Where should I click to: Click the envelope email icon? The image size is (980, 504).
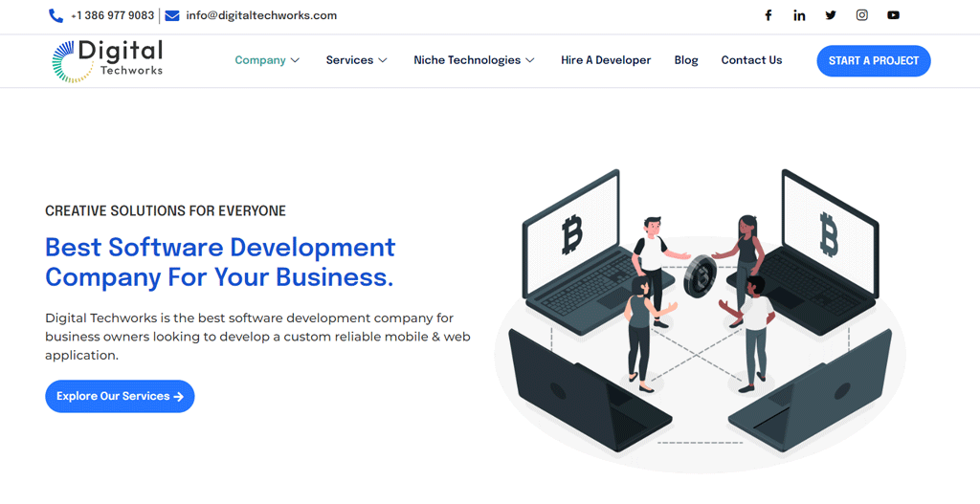pos(172,16)
